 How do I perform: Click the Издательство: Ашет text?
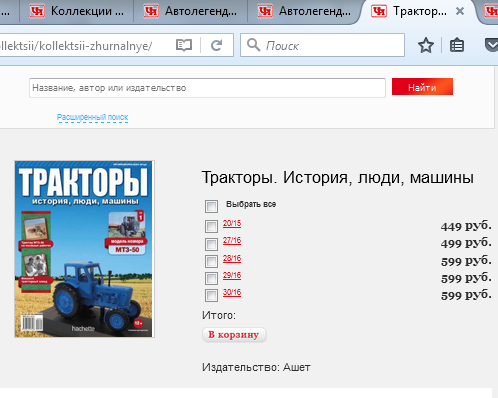pyautogui.click(x=256, y=367)
